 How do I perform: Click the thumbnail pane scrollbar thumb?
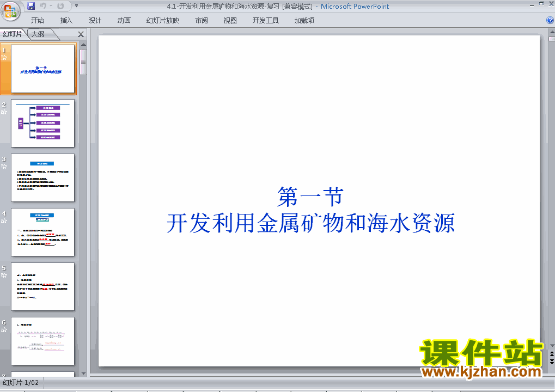[x=83, y=62]
